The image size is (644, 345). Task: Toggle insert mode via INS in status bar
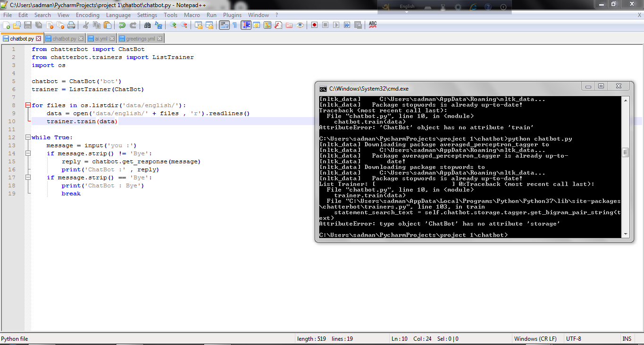pos(627,338)
